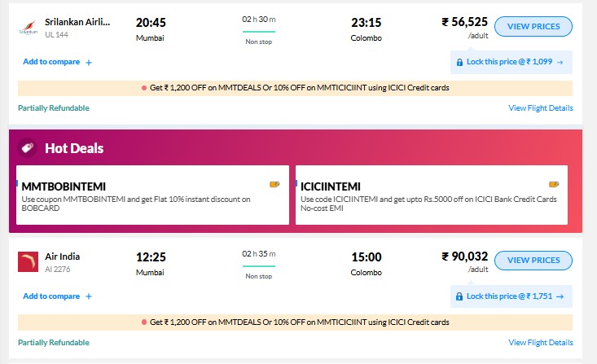
Task: Click the Air India logo icon
Action: (28, 261)
